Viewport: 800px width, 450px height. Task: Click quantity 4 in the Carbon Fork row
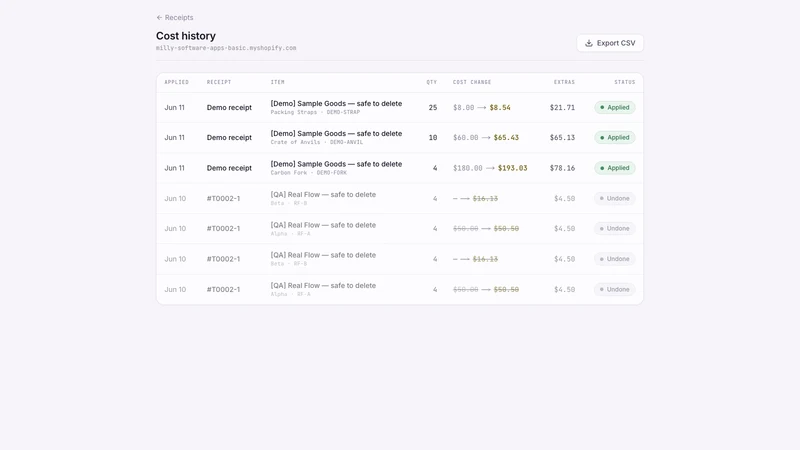[435, 168]
